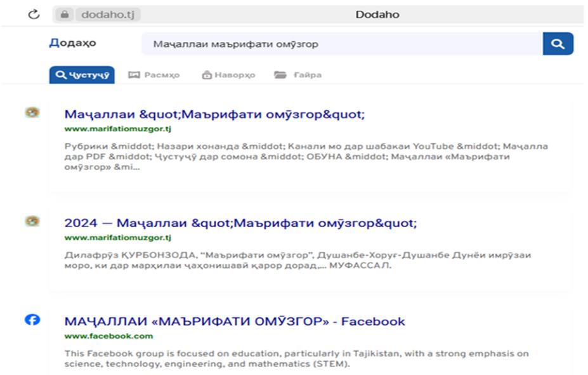Click the Расмҳо picture icon
Screen dimensions: 588x375
[x=134, y=75]
